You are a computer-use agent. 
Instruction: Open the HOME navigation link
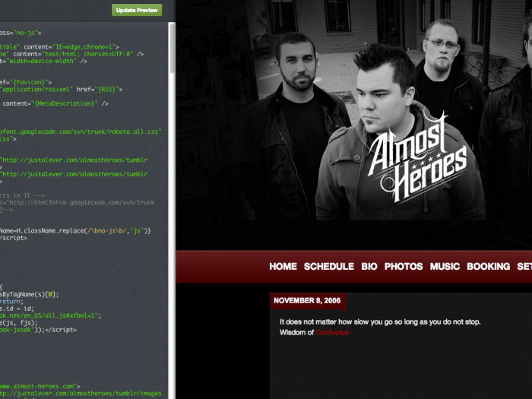[283, 266]
